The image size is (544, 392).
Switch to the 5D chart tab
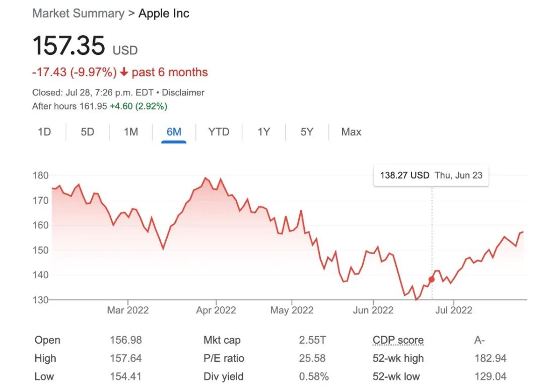tap(88, 132)
